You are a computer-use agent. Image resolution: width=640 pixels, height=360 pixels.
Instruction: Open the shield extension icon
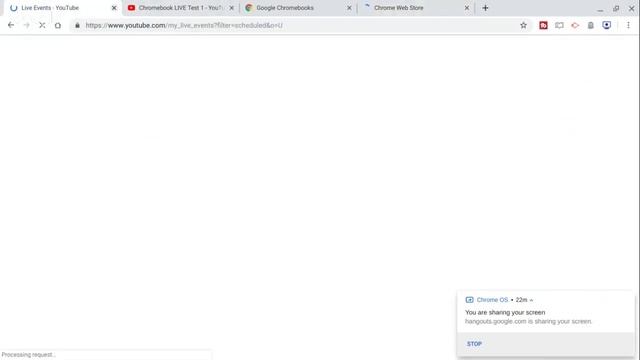tap(607, 25)
